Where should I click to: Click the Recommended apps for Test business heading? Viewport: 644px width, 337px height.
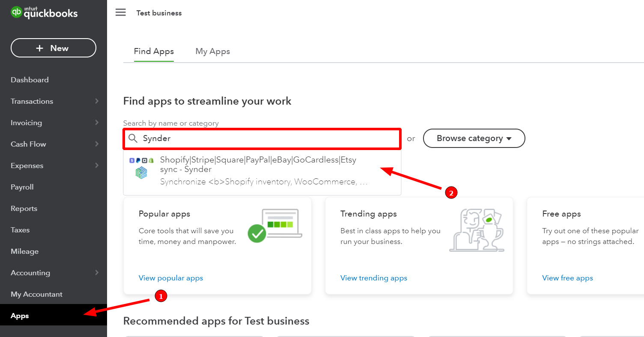click(x=216, y=321)
